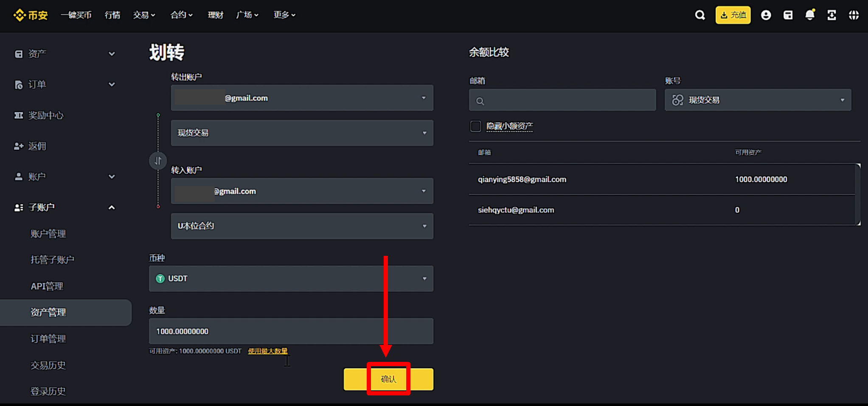Swap transfer direction with the arrows icon
The height and width of the screenshot is (406, 868).
pos(158,161)
